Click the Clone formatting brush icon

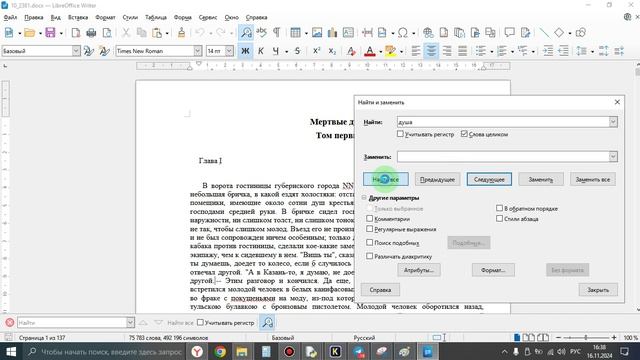(x=181, y=33)
